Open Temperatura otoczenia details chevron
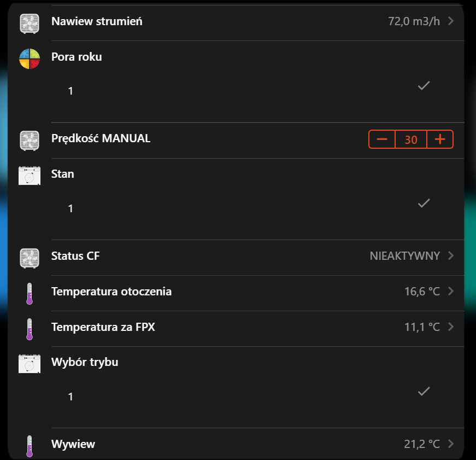Screen dimensions: 476x460 tap(451, 291)
